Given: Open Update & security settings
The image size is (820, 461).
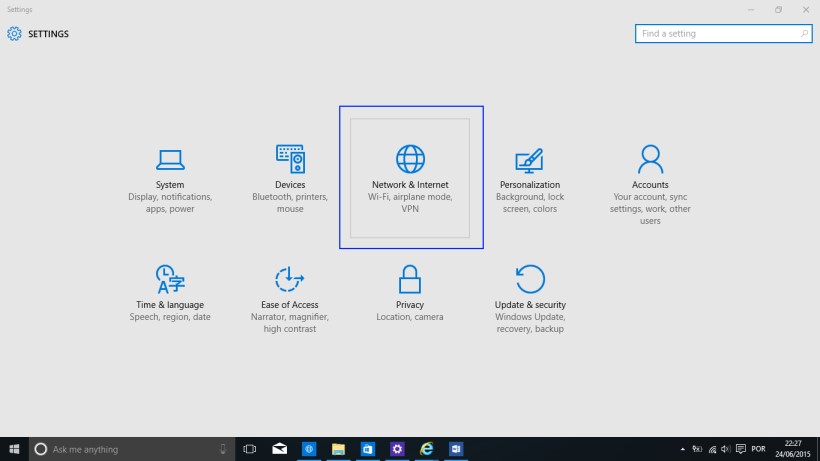Looking at the screenshot, I should point(530,293).
